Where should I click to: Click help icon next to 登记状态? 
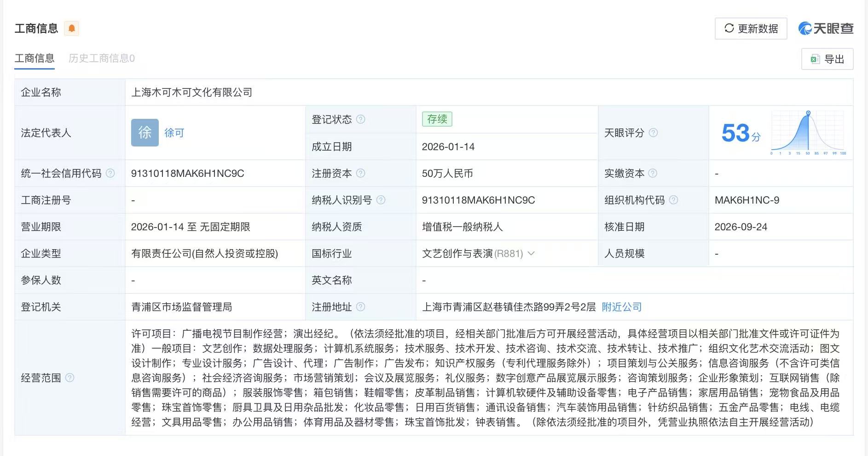(x=361, y=119)
